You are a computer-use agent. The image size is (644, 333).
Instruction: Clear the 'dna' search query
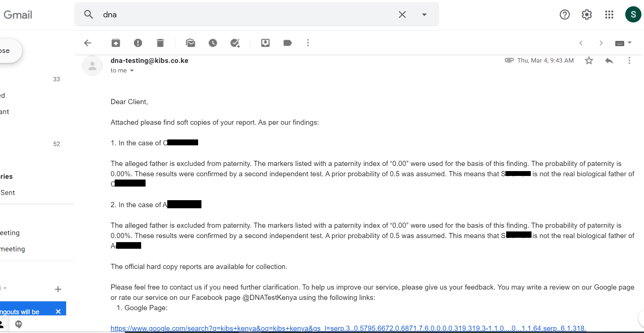(x=402, y=15)
